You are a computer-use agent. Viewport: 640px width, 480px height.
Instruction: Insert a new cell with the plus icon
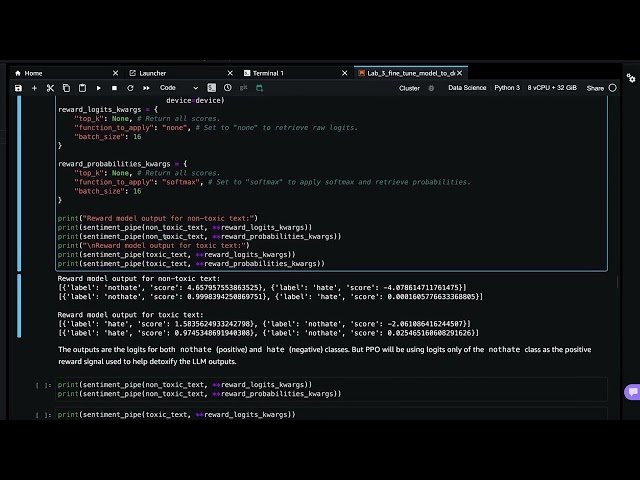[x=34, y=88]
